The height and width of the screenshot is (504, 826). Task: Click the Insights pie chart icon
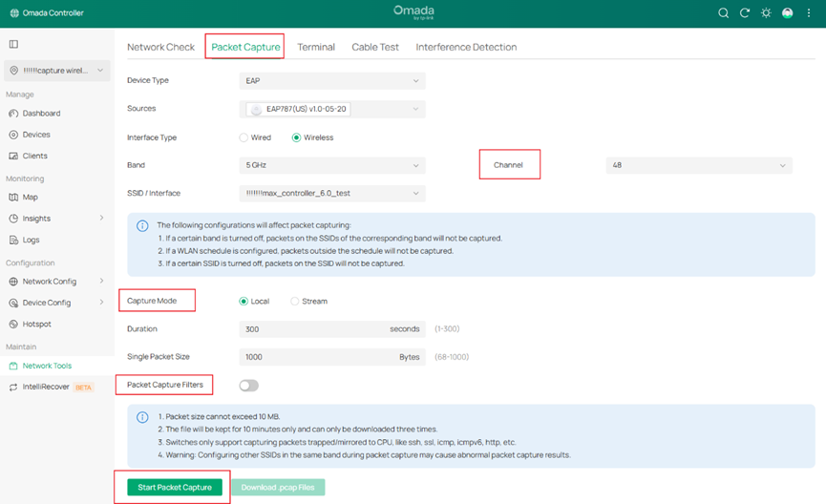(13, 219)
